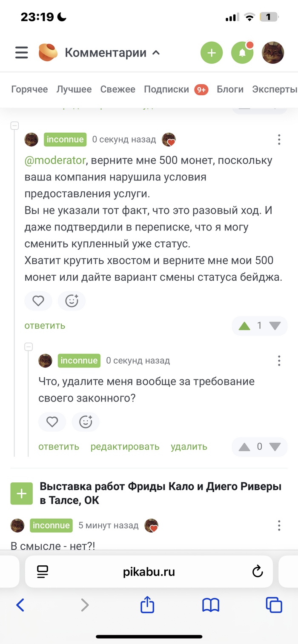
Task: Switch to the Горячее tab
Action: (x=29, y=89)
